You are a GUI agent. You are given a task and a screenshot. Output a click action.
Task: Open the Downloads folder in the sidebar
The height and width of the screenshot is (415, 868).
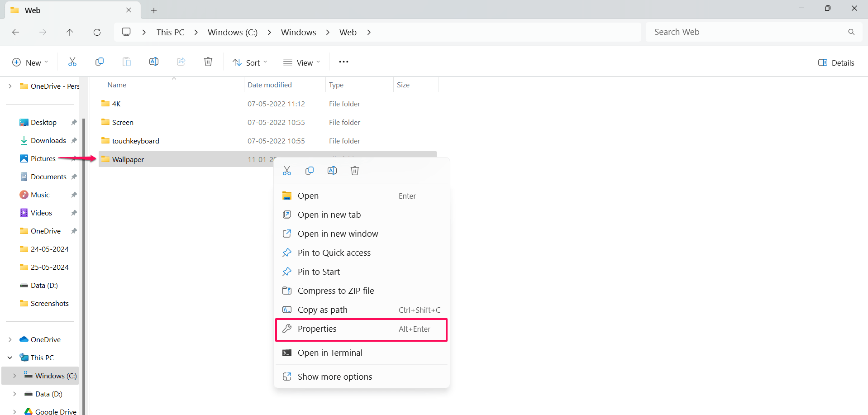click(48, 140)
